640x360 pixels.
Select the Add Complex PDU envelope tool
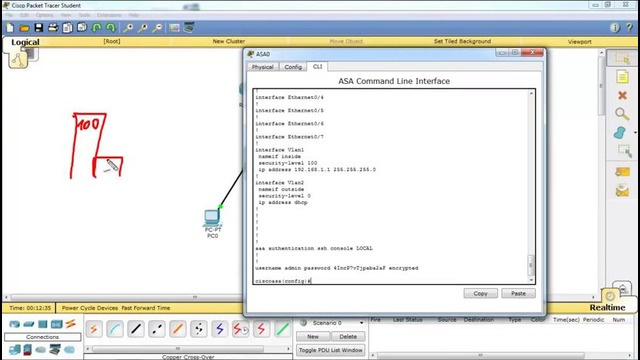tap(622, 190)
